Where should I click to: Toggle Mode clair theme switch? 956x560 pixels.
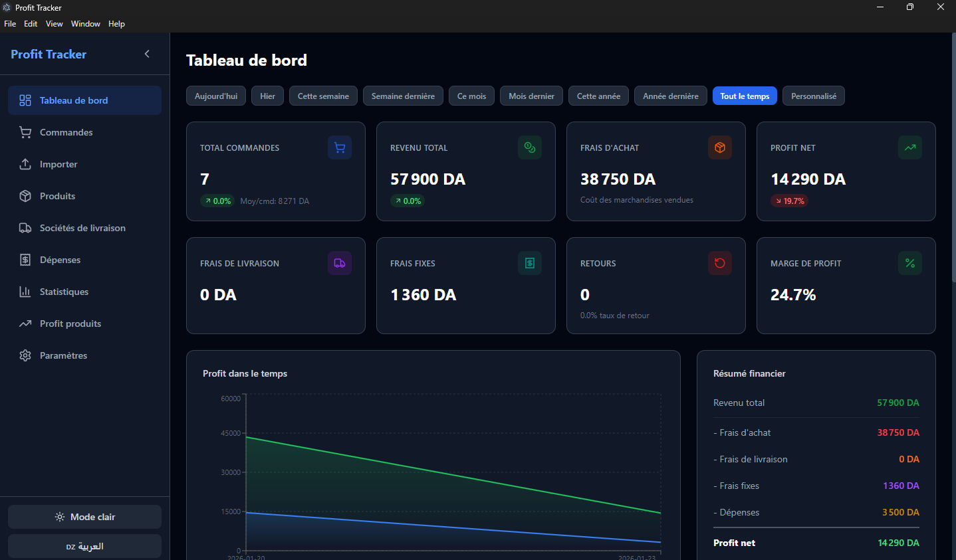click(x=84, y=516)
